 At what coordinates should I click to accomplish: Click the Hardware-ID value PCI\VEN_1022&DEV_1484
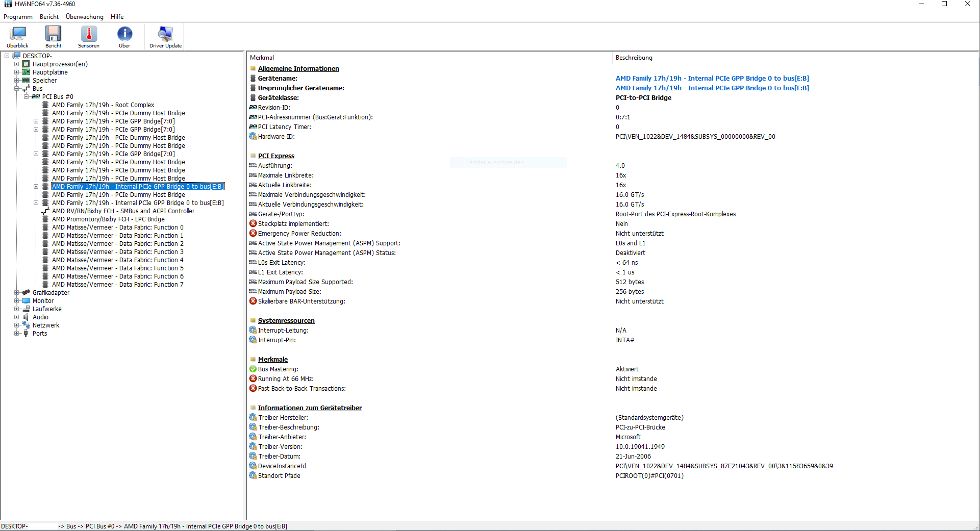(x=695, y=137)
